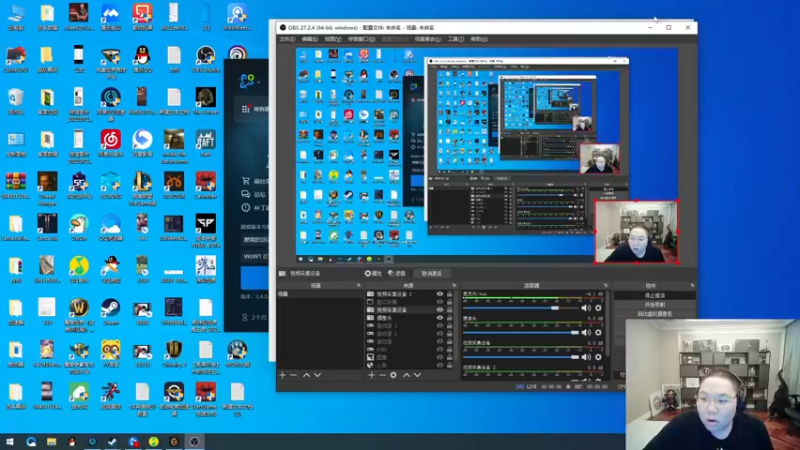Select the webcam source with red outline in preview
This screenshot has width=800, height=450.
(x=636, y=232)
